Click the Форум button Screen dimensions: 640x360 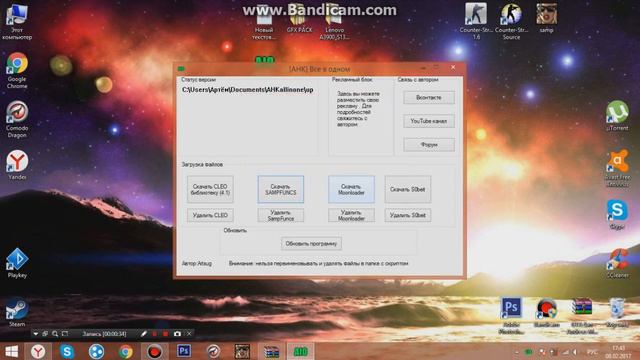[429, 144]
